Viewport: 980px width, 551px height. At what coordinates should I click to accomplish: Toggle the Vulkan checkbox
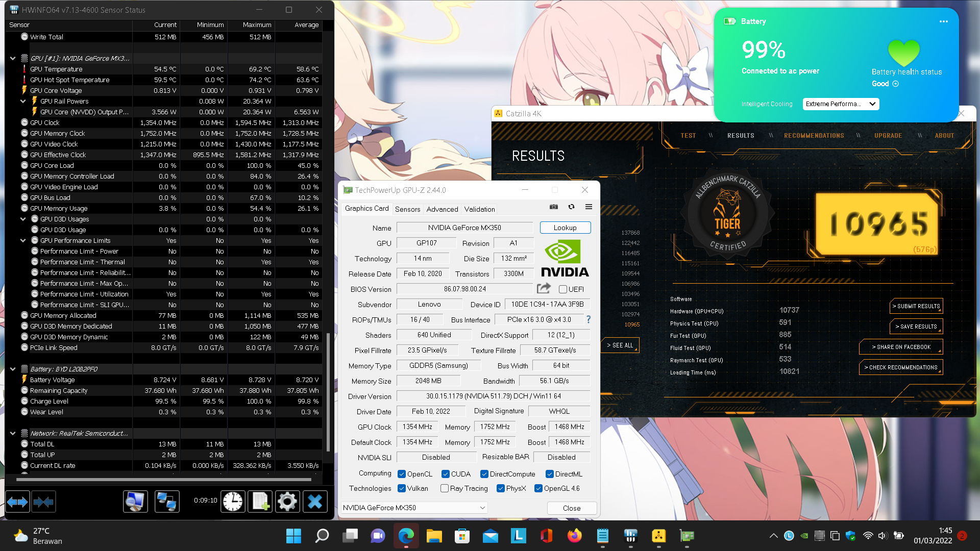click(401, 488)
